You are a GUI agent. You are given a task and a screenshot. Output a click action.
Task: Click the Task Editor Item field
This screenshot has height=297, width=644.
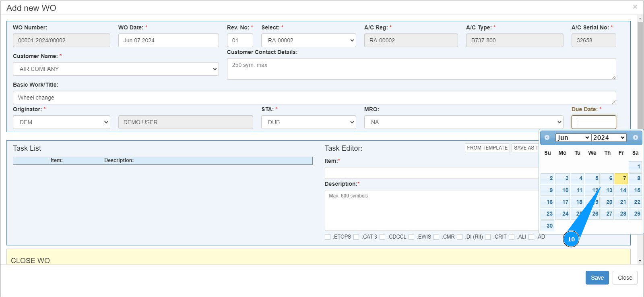[x=431, y=173]
